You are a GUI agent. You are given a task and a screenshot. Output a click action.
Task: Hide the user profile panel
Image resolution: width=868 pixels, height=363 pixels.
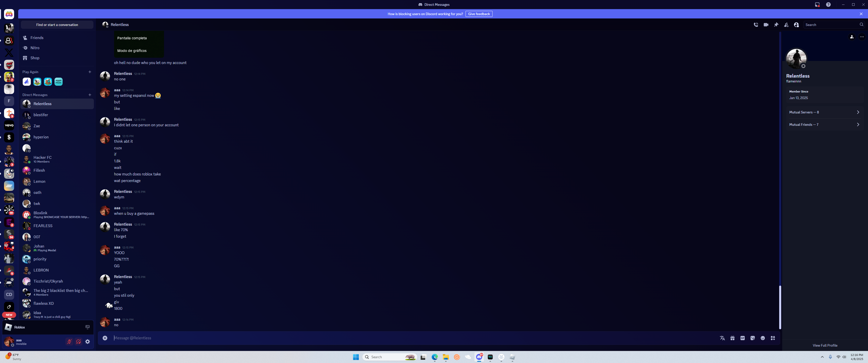click(x=796, y=25)
